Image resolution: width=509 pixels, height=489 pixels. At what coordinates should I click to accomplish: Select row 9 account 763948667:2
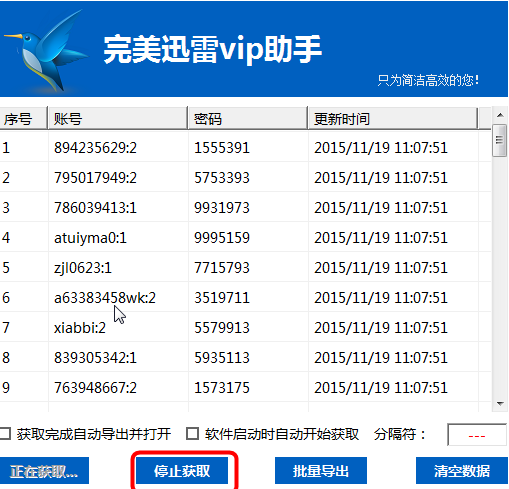pos(245,387)
